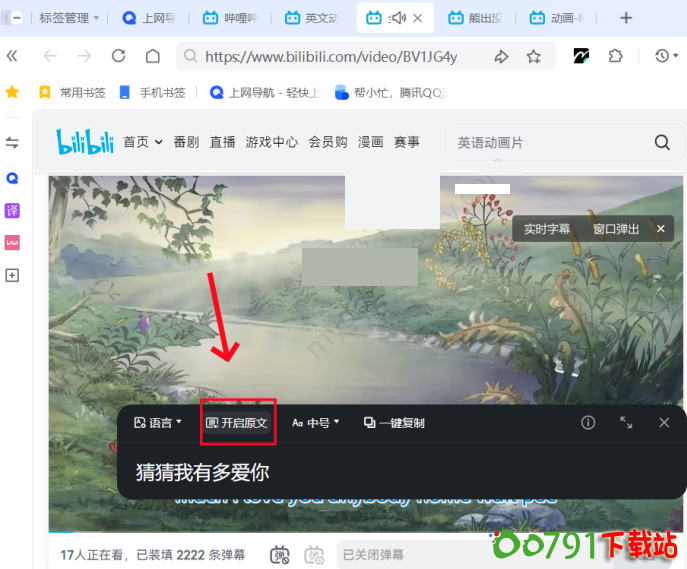Mute the audio of the playing tab
Viewport: 687px width, 569px height.
tap(397, 18)
